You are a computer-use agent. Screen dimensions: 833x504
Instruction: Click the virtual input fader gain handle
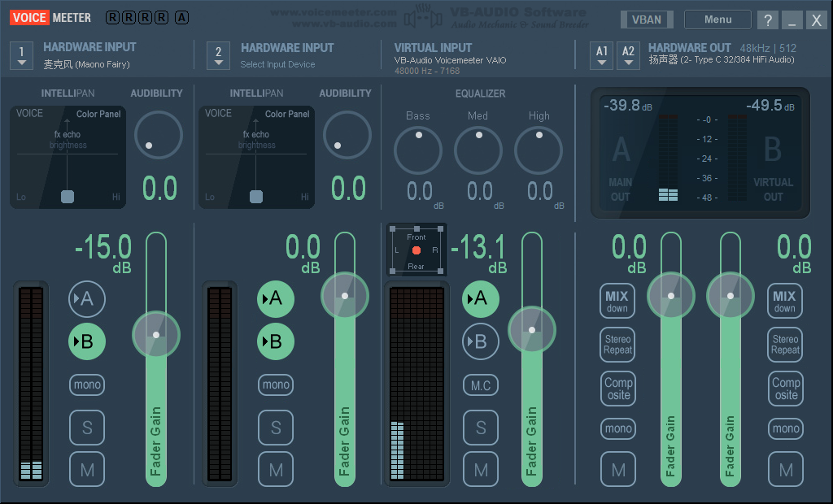coord(532,330)
